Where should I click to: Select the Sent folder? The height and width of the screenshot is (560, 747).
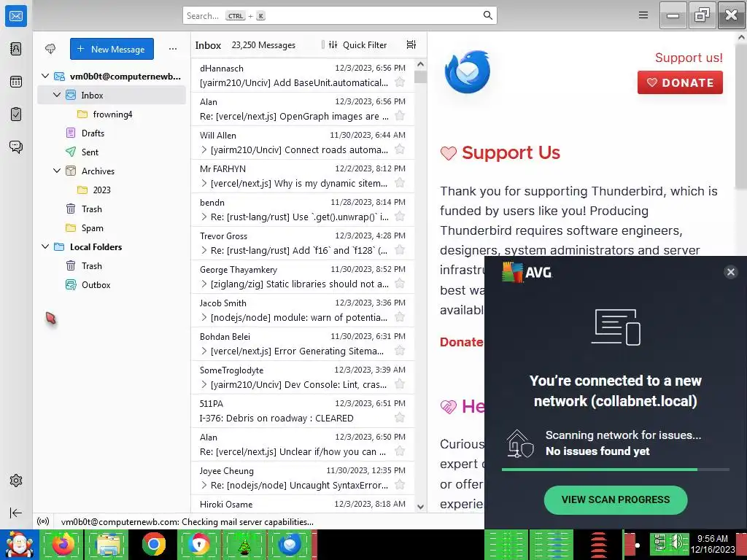(x=112, y=152)
